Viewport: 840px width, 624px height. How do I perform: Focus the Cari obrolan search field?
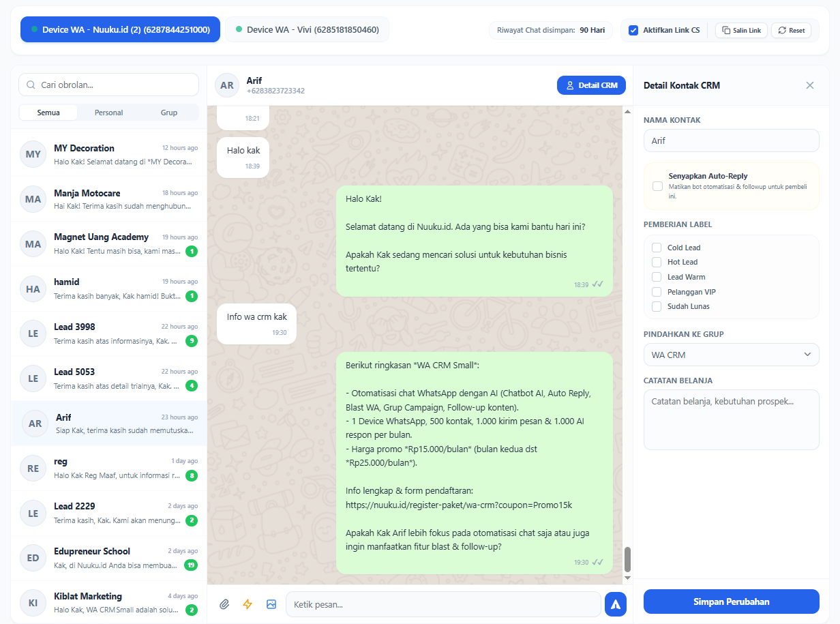click(x=109, y=85)
